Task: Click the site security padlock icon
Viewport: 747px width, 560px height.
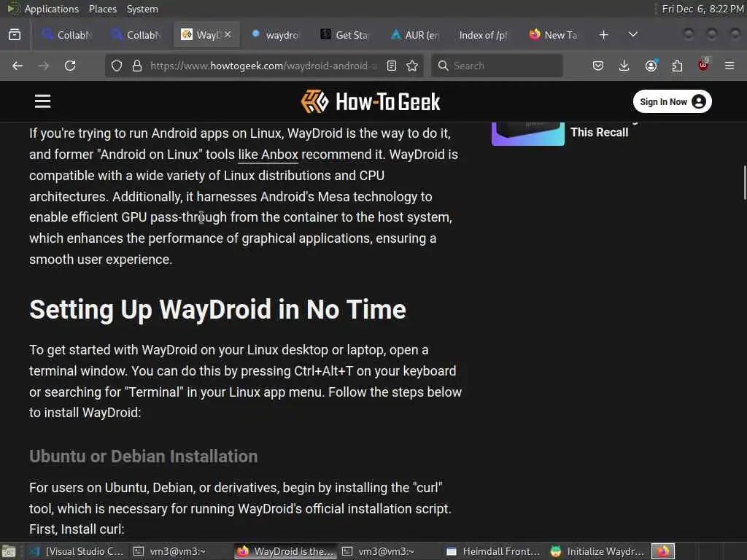Action: tap(137, 66)
